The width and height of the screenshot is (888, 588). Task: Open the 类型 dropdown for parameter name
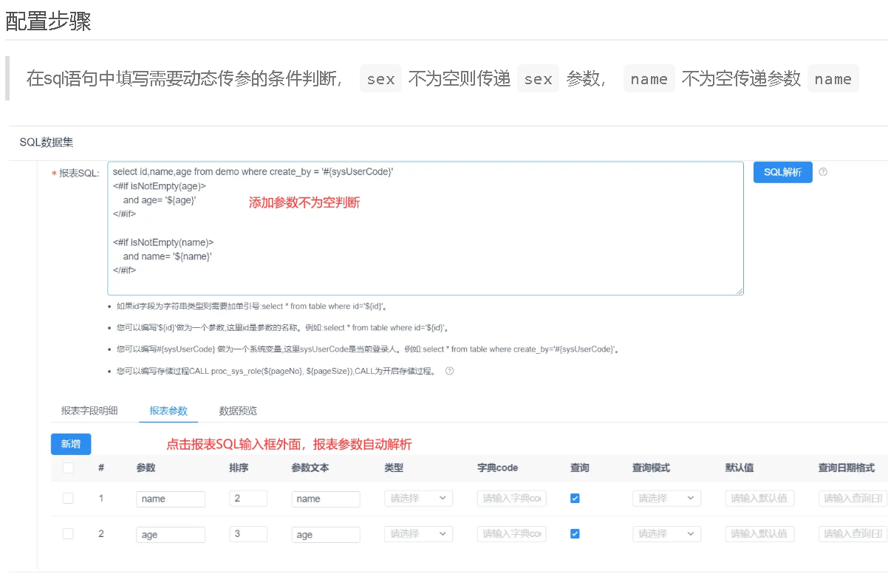pyautogui.click(x=418, y=499)
